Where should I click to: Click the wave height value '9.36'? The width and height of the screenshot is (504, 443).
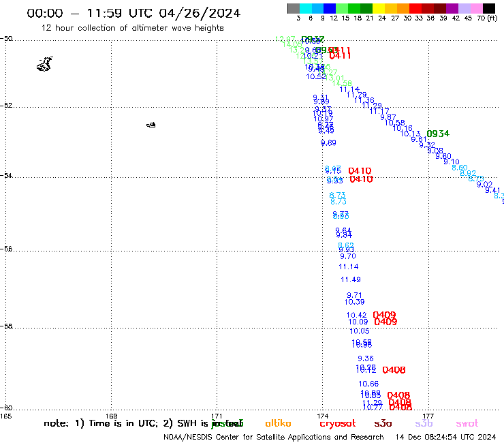point(366,358)
